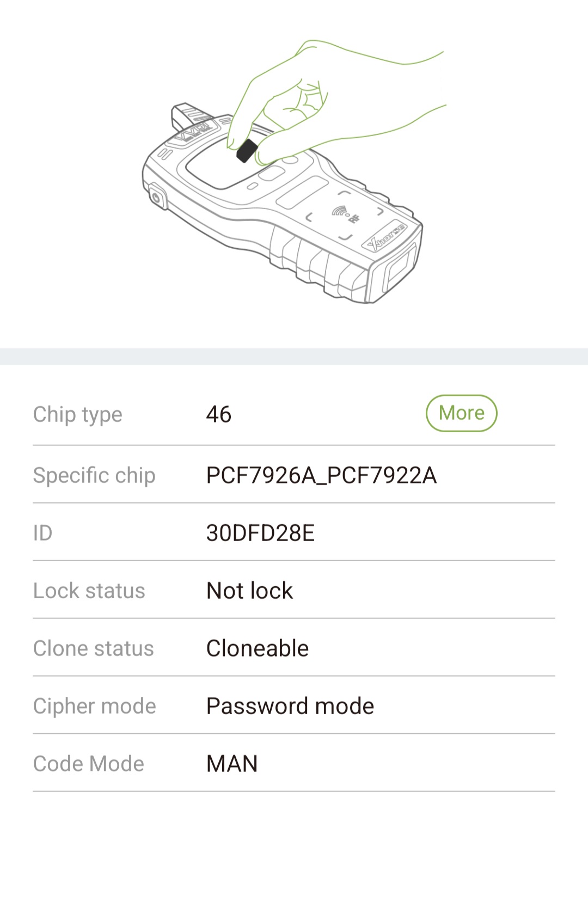Tap the More button
The image size is (588, 902).
[461, 413]
